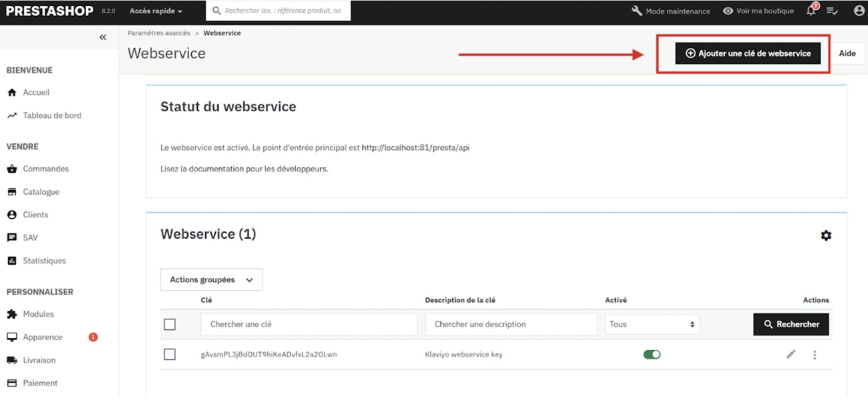Click key text gAvsmPL3jBdOUT9hiKeADvfxL2a2OLwn
Viewport: 868px width, 410px height.
(268, 355)
